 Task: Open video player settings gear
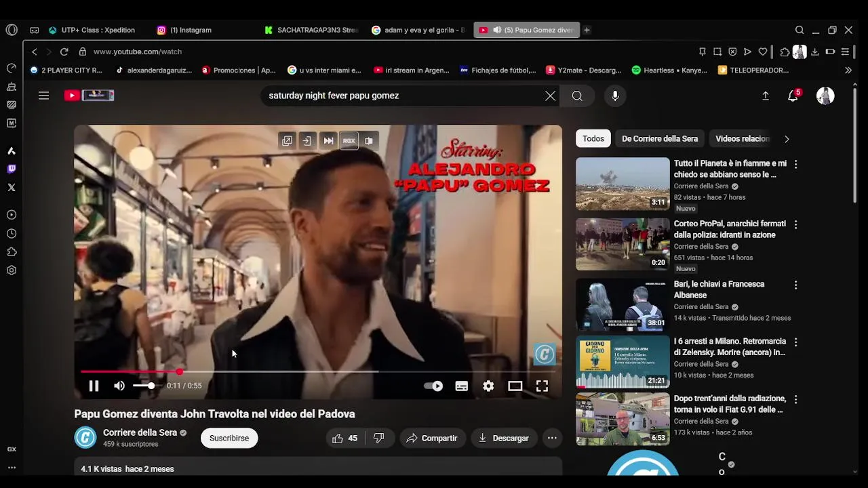[488, 386]
